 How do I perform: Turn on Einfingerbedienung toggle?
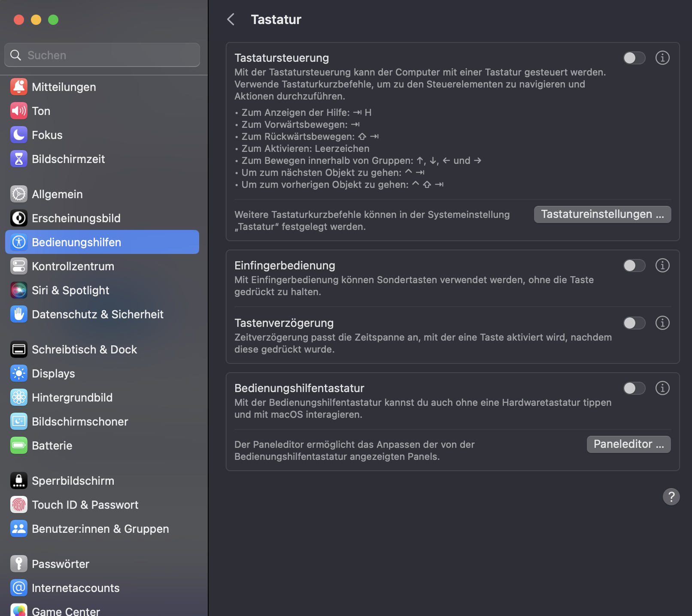pyautogui.click(x=634, y=266)
